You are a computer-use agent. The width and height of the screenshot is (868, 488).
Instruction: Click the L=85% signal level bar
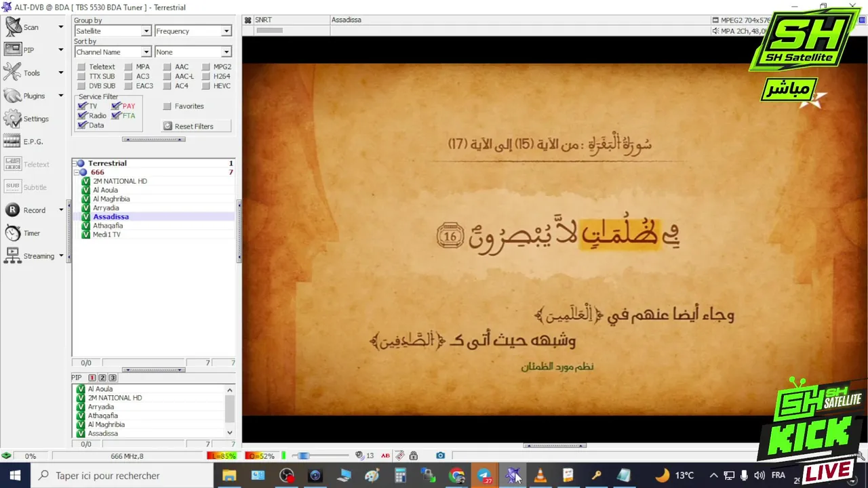(222, 455)
